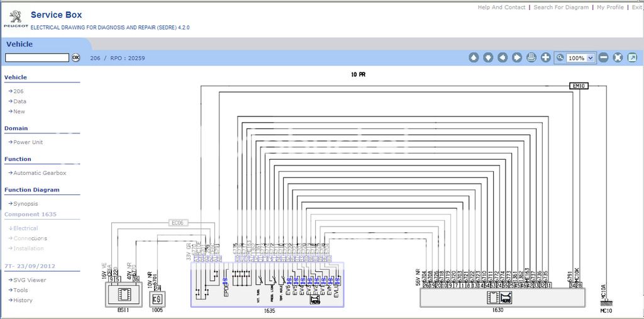Pan the diagram right with the right arrow
This screenshot has height=319, width=644.
(x=517, y=57)
